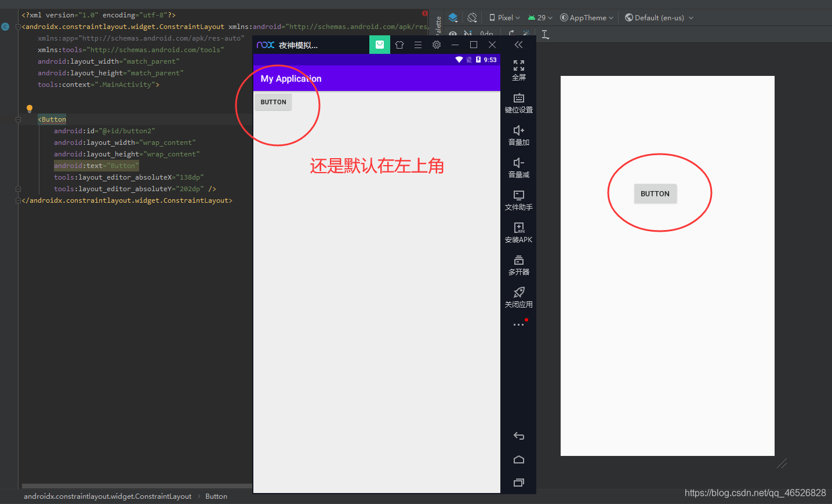
Task: Collapse the Button tag fold marker
Action: click(x=18, y=119)
